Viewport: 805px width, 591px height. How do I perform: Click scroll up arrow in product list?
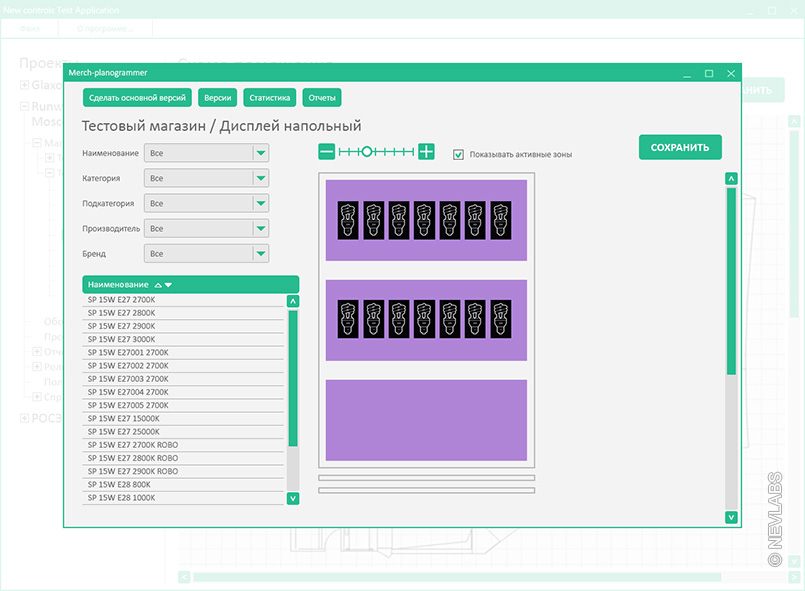(x=293, y=301)
